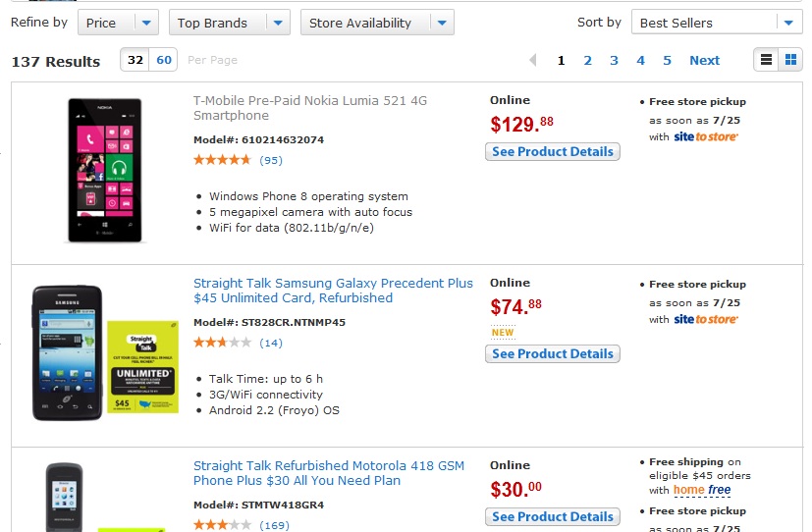This screenshot has width=812, height=532.
Task: Open Straight Talk Samsung Galaxy Precedent link
Action: (x=333, y=291)
